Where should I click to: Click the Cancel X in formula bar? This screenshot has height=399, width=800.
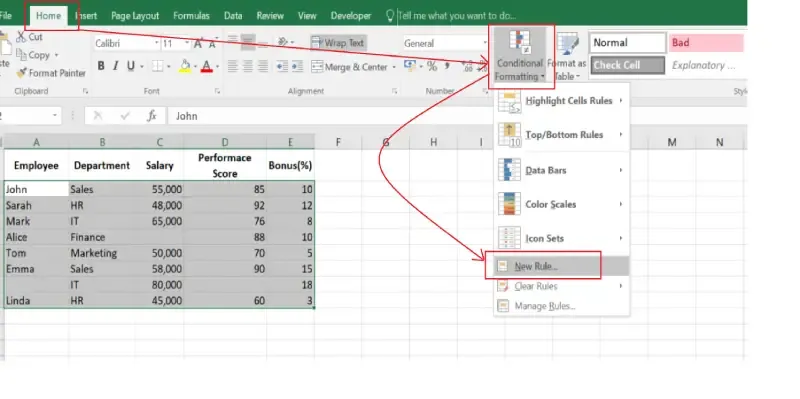(98, 116)
